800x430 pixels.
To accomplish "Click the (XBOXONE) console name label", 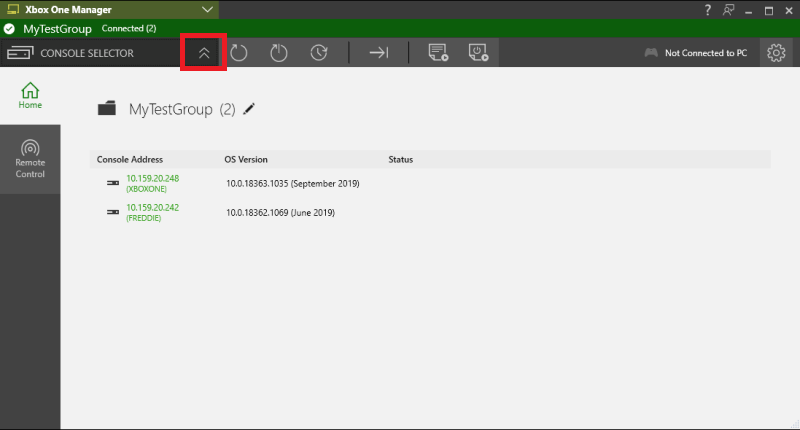I will tap(146, 189).
